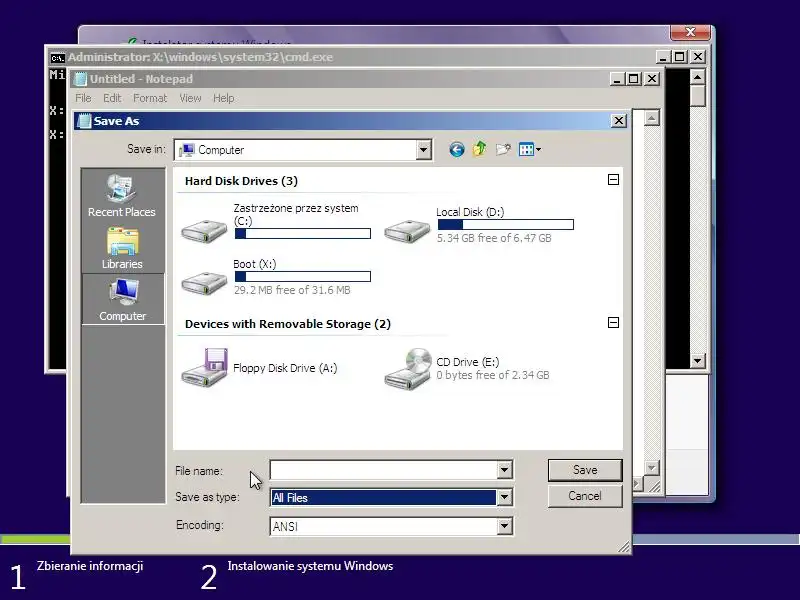
Task: Close the Windows installer window behind
Action: click(690, 32)
